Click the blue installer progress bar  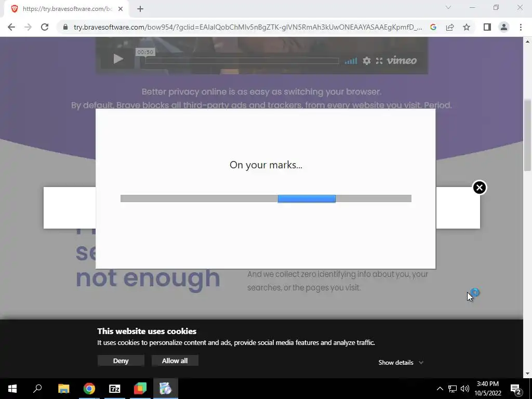[x=307, y=198]
